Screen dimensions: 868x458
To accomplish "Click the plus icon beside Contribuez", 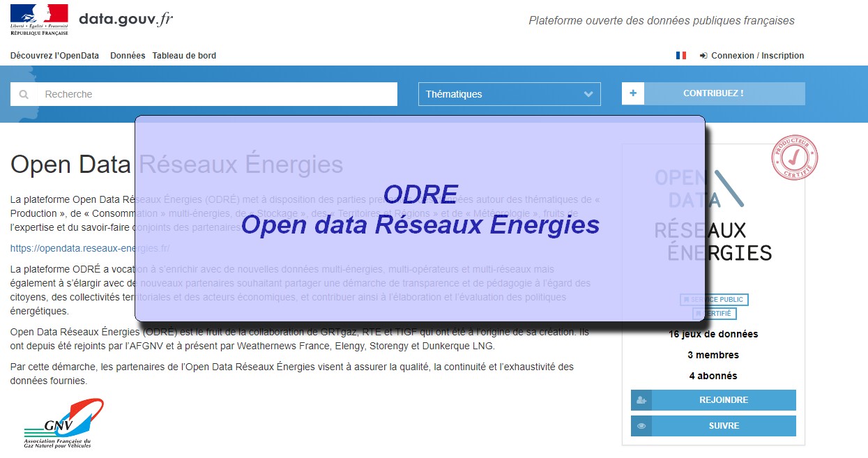I will [633, 93].
